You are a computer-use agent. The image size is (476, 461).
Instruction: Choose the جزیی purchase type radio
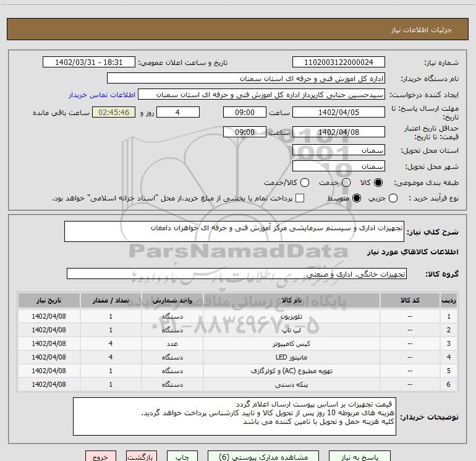[x=393, y=199]
